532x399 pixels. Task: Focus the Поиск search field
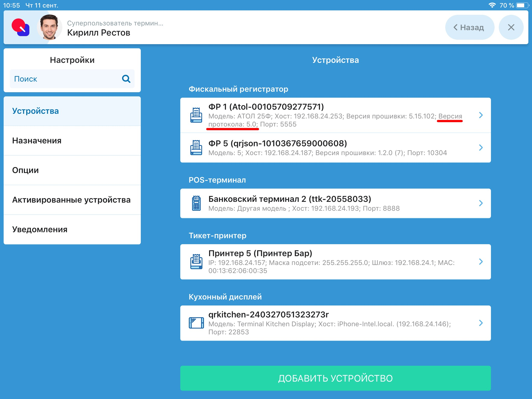[x=65, y=79]
